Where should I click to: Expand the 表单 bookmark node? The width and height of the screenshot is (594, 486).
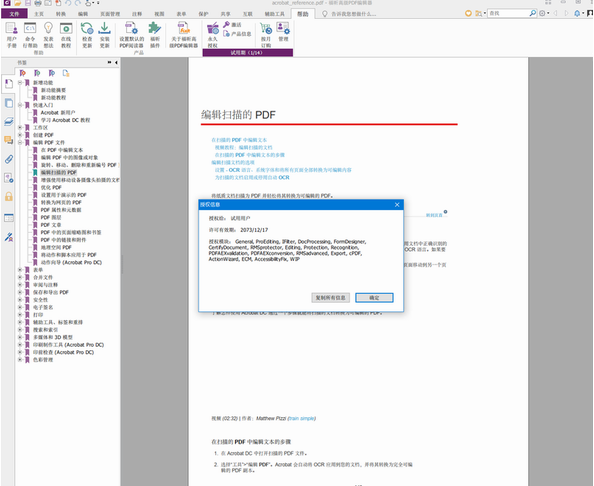(x=20, y=270)
